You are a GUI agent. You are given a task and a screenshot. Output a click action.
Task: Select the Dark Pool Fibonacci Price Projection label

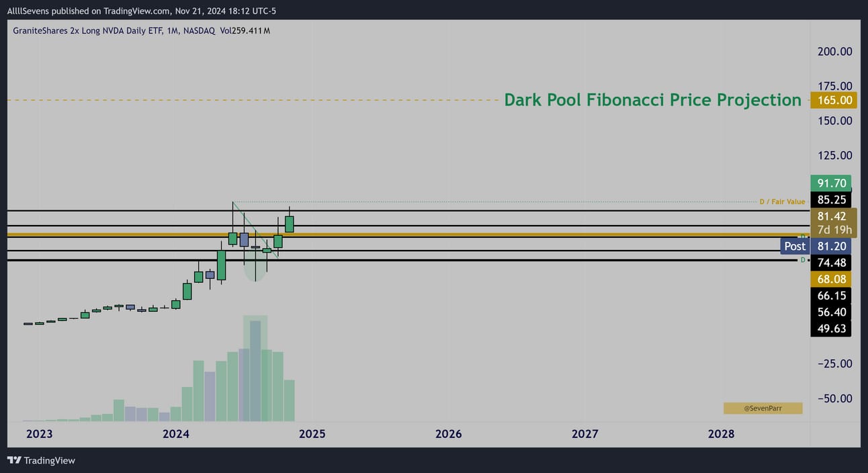point(652,100)
